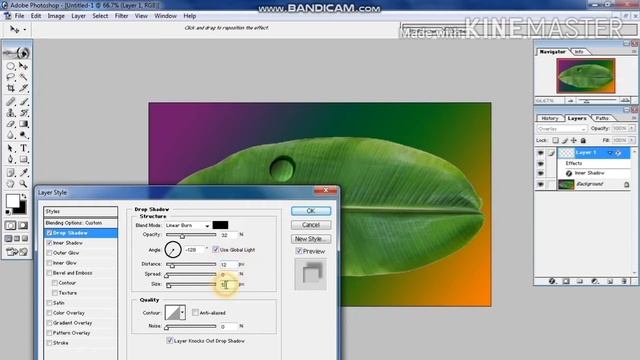Select the Eyedropper tool

23,173
